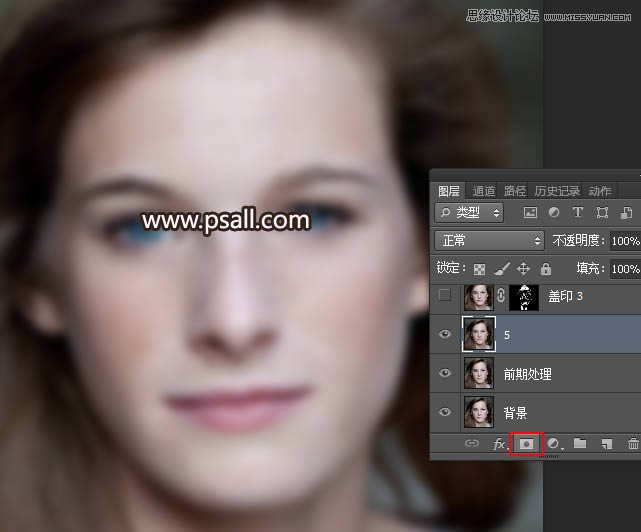Switch to the 通道 tab
Screen dimensions: 641x532
pos(484,191)
